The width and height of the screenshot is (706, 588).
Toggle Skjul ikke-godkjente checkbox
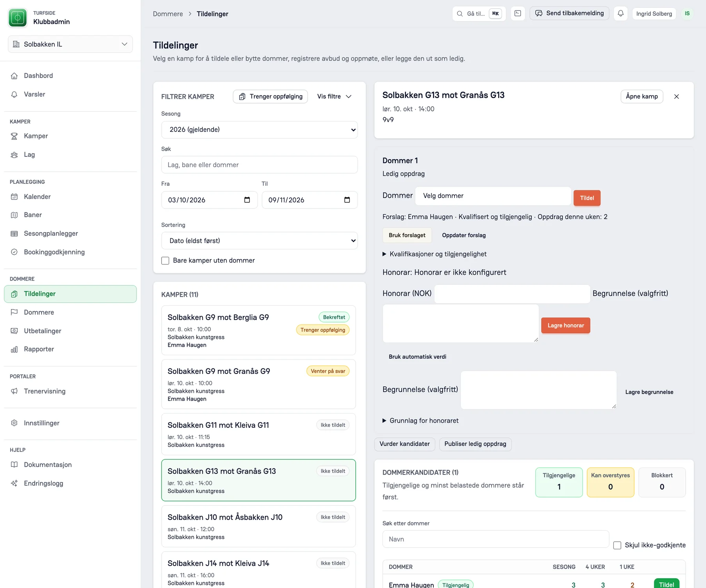(x=617, y=545)
